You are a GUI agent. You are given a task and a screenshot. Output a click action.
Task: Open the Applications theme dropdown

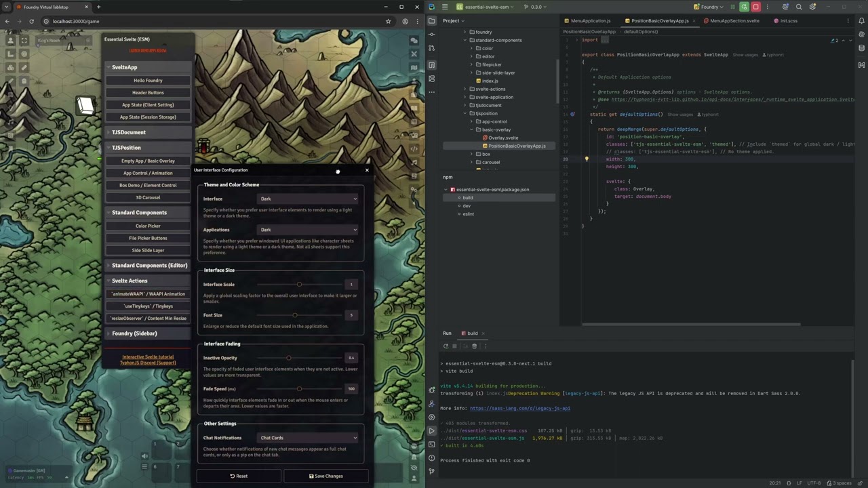(x=309, y=230)
